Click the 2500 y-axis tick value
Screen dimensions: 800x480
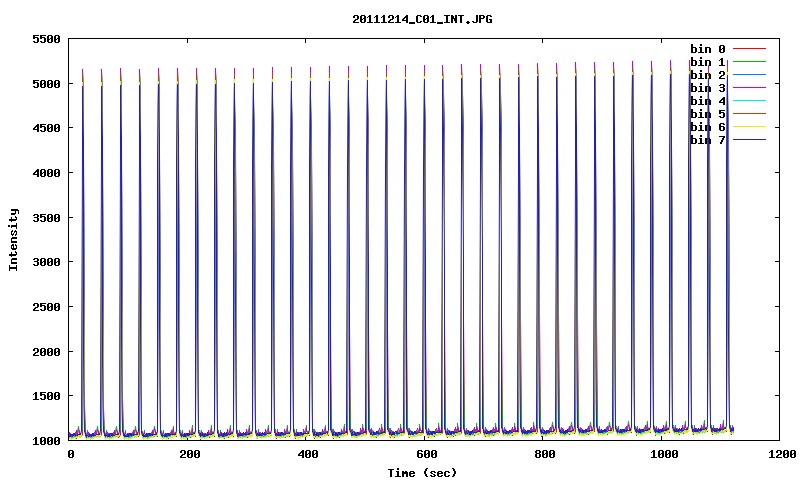tap(46, 307)
